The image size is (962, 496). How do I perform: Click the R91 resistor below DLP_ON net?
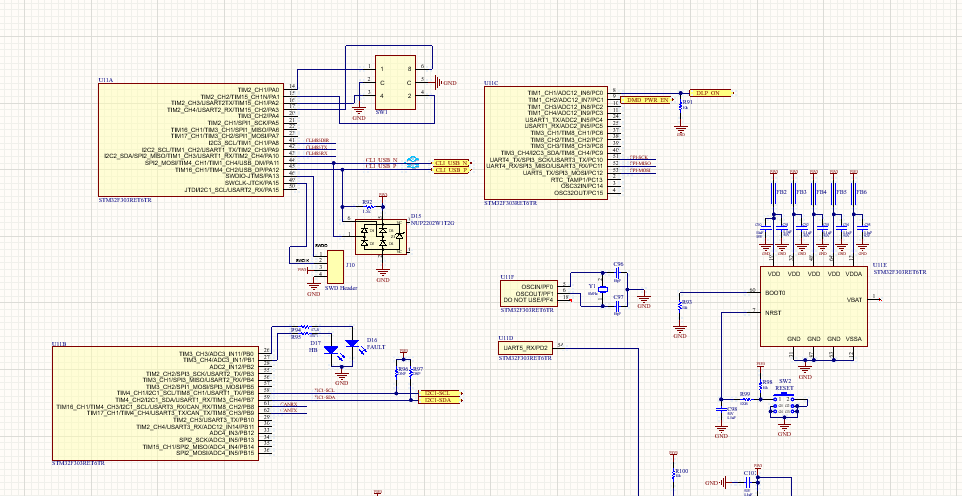click(x=680, y=107)
